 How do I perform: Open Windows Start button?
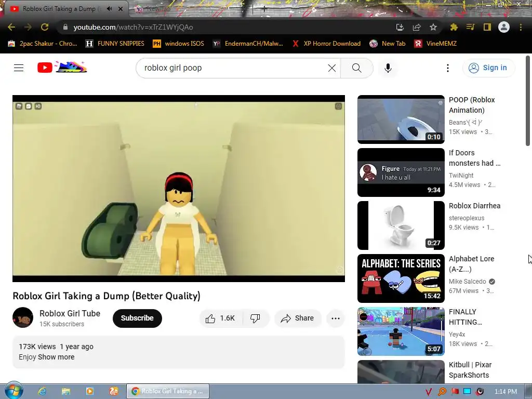pos(14,391)
